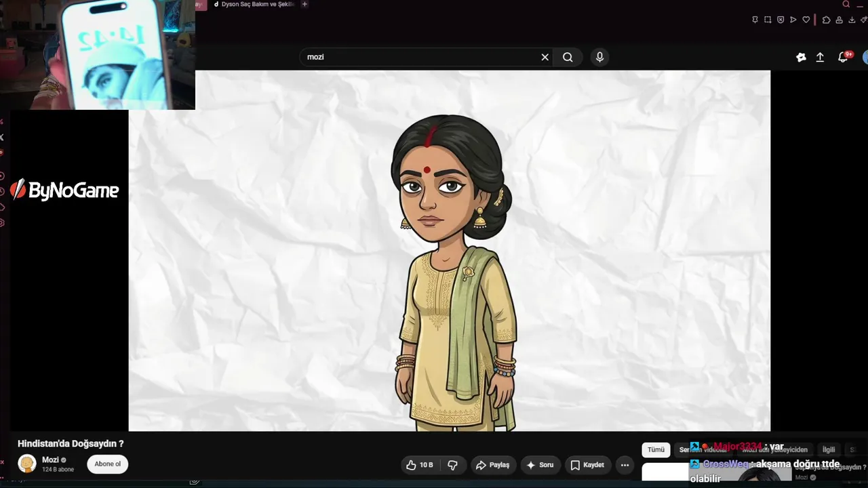Open the tab search magnifier in title bar
The width and height of the screenshot is (868, 488).
(846, 4)
